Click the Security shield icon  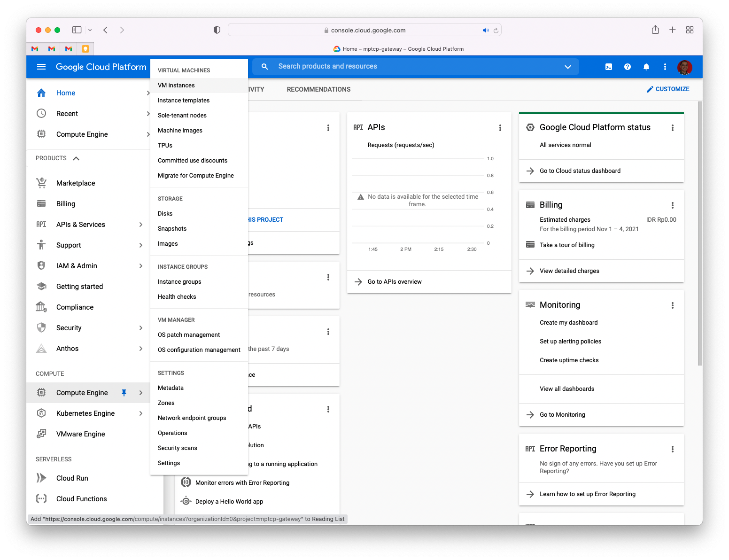coord(41,328)
